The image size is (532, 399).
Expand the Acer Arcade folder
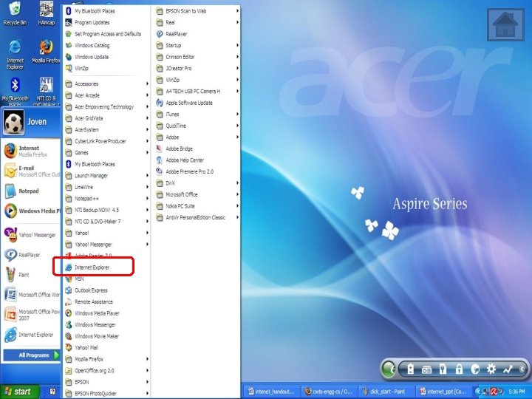106,95
